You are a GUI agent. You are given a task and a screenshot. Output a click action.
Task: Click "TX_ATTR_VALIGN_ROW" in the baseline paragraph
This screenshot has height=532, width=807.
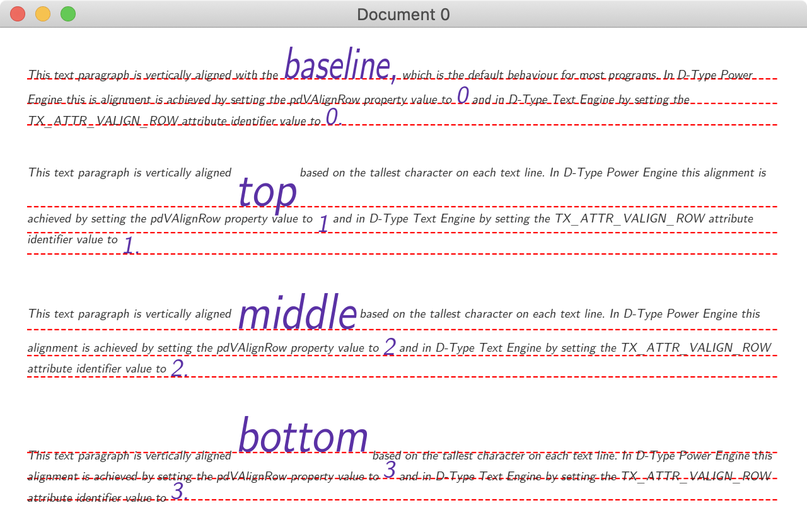[x=104, y=121]
